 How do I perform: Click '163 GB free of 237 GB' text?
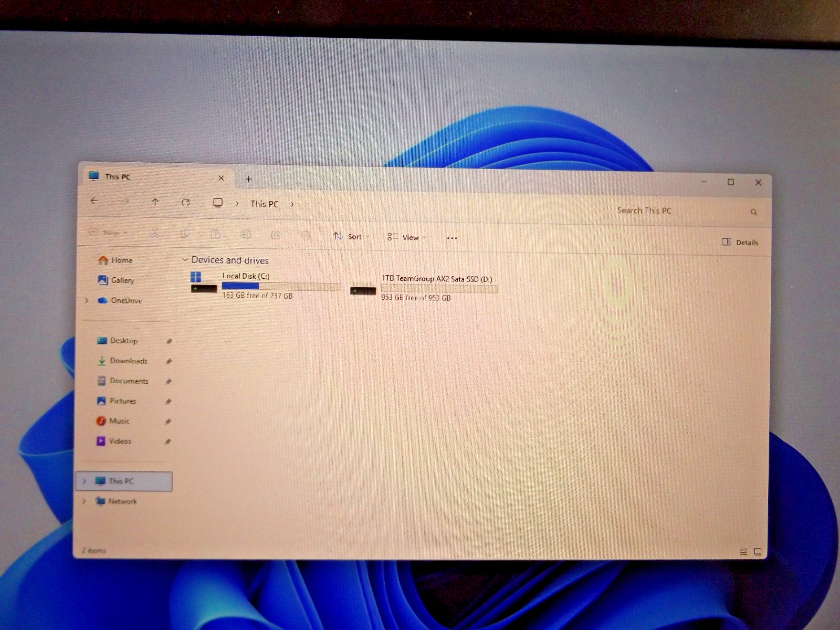257,296
